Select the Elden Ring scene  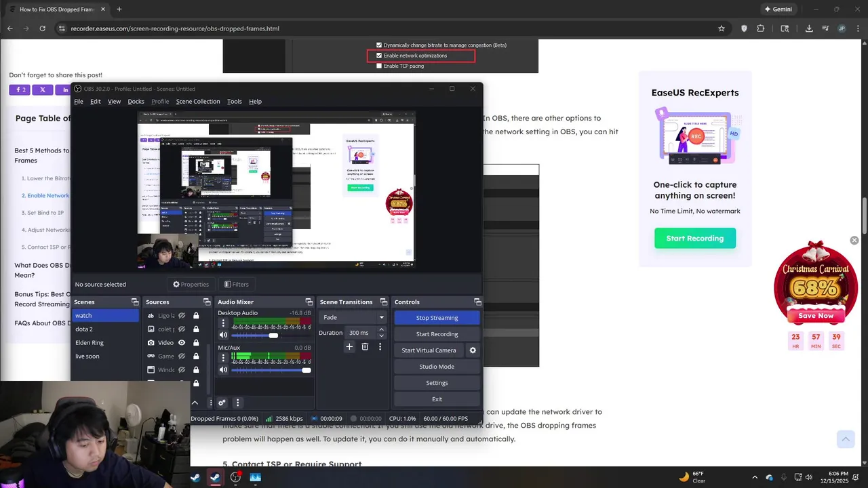(105, 342)
